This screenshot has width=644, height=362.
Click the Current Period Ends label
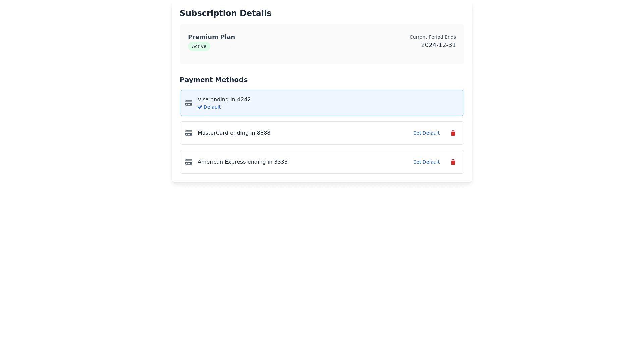point(433,37)
